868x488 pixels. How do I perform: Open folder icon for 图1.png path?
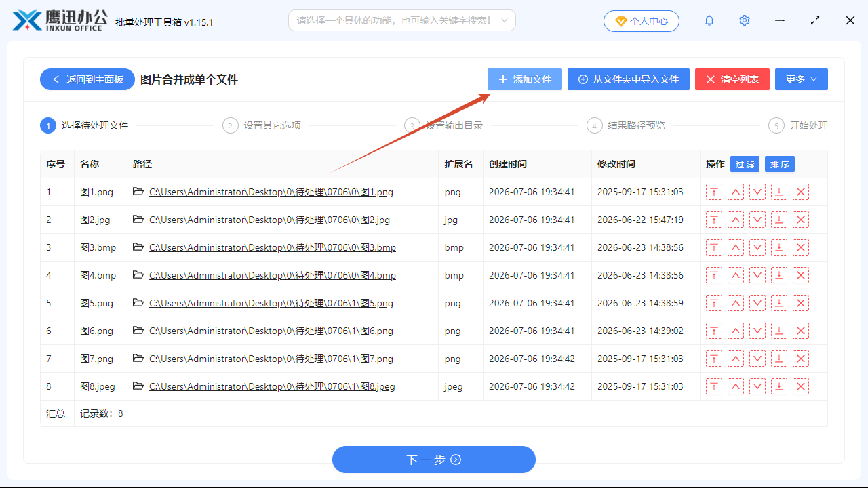(138, 192)
